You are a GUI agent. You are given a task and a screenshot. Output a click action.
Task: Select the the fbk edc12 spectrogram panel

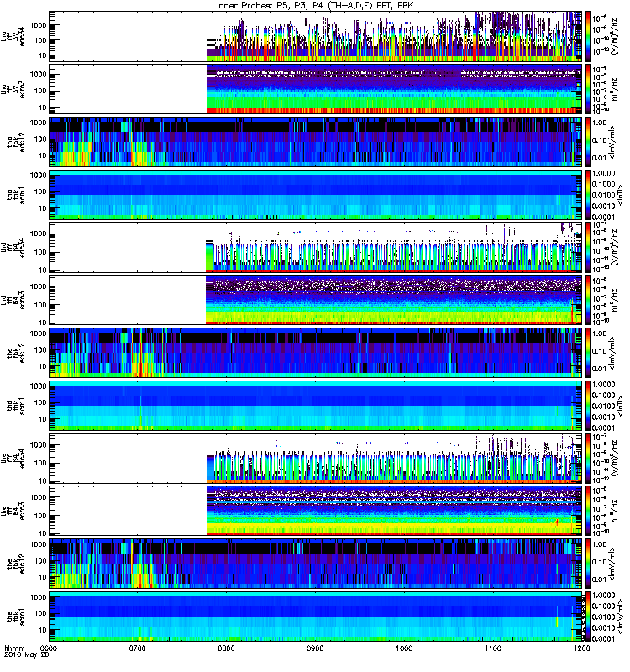pyautogui.click(x=316, y=564)
